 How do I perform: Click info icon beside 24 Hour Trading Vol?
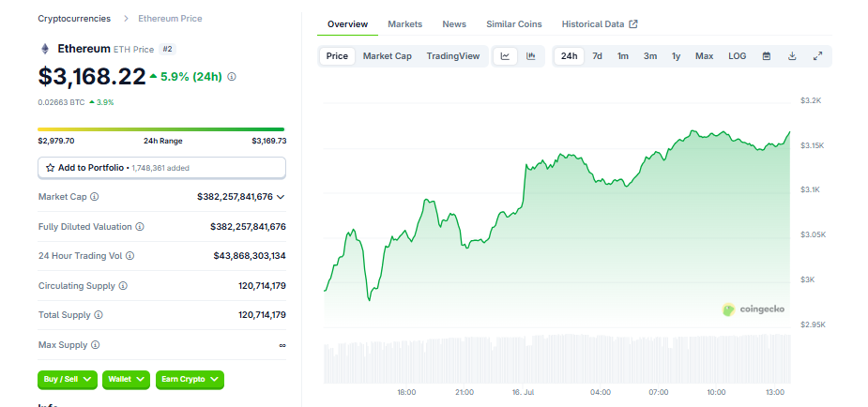(x=129, y=256)
